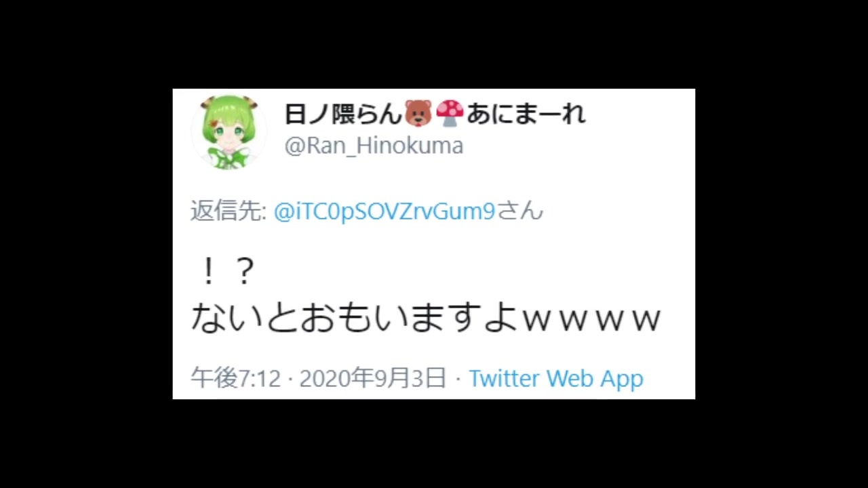Click the mushroom emoji in display name

(449, 113)
